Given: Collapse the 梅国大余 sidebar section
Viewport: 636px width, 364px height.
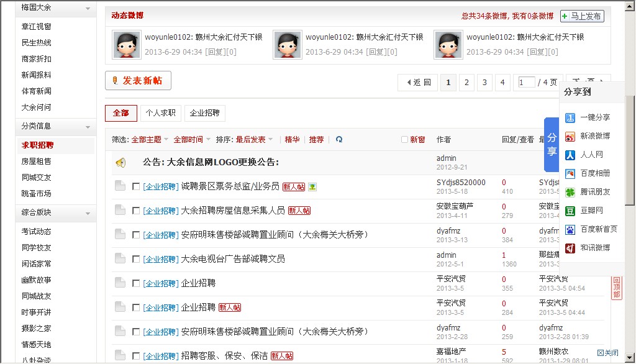Looking at the screenshot, I should [x=88, y=9].
